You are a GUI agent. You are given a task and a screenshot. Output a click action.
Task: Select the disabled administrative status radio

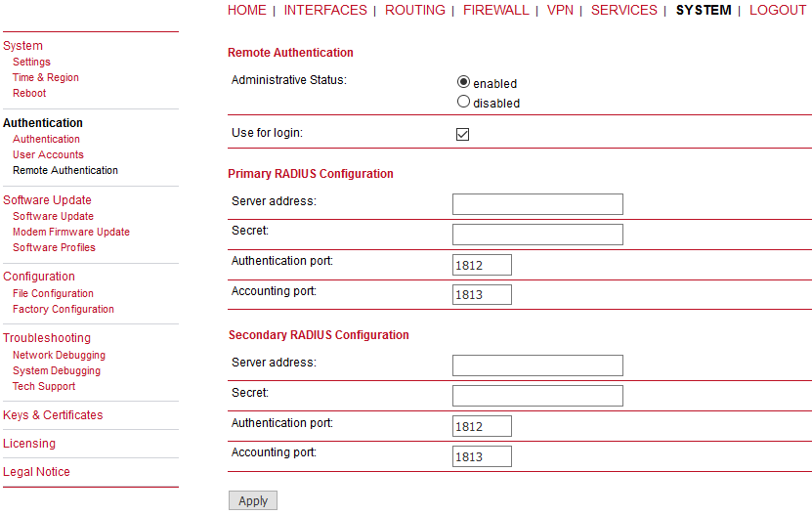(463, 102)
